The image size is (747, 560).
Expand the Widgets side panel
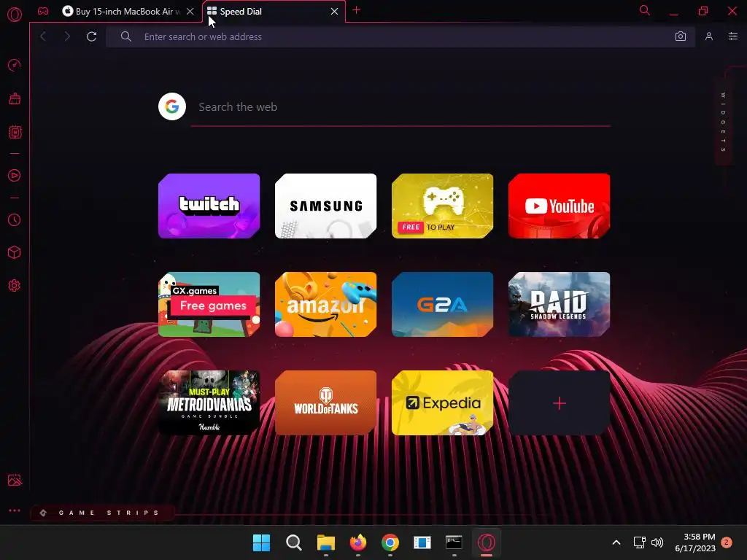723,122
